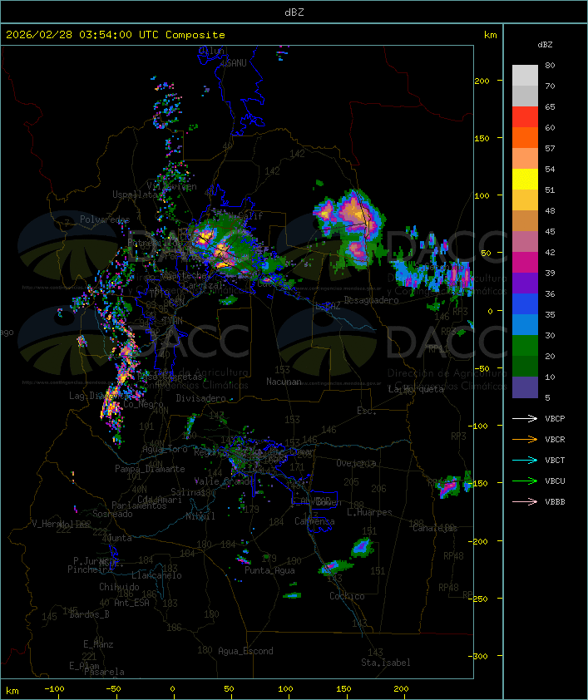Pick the gold 48-51 dBZ swatch
The image size is (588, 700).
(x=525, y=200)
